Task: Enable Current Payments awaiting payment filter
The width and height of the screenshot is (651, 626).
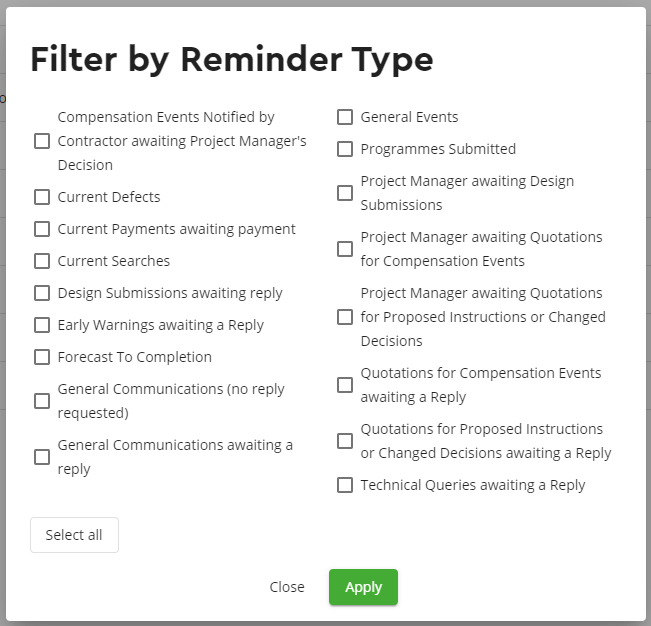Action: (42, 229)
